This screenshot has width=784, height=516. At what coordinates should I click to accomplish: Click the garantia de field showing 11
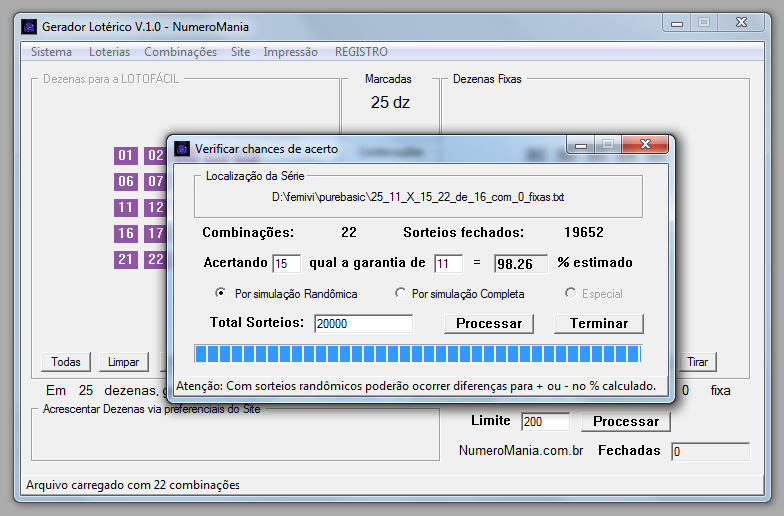tap(448, 264)
